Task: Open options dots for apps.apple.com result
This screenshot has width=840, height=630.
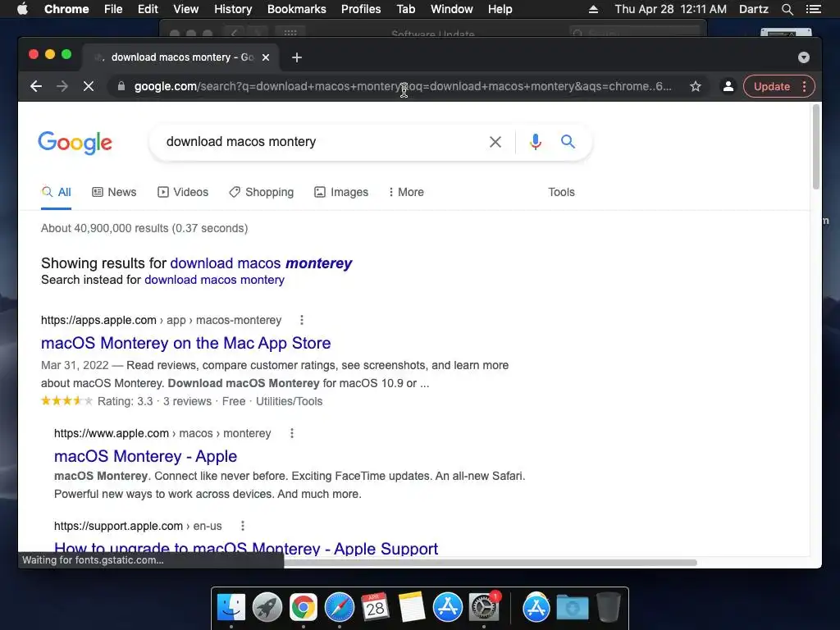Action: click(x=302, y=320)
